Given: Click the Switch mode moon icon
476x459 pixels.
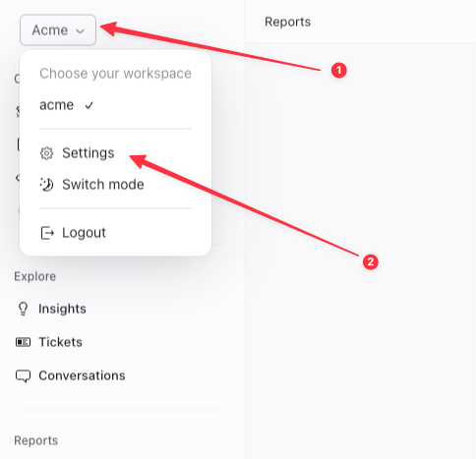Looking at the screenshot, I should (x=46, y=185).
